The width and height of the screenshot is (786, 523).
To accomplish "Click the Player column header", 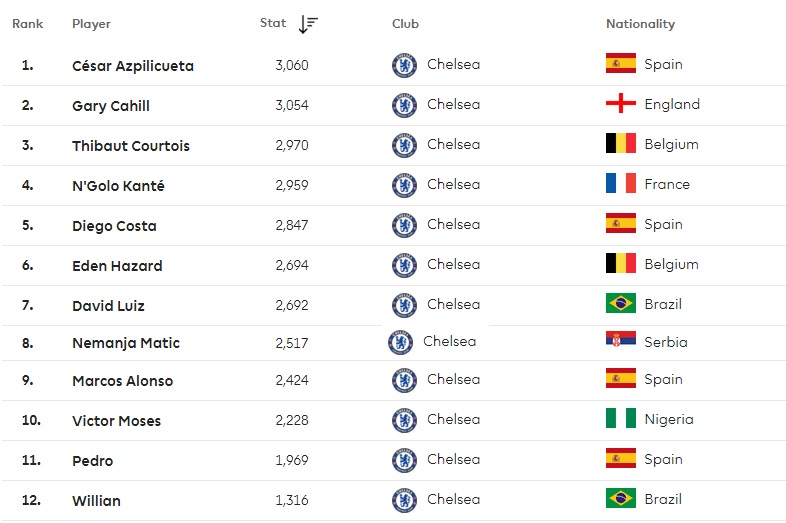I will pyautogui.click(x=91, y=24).
